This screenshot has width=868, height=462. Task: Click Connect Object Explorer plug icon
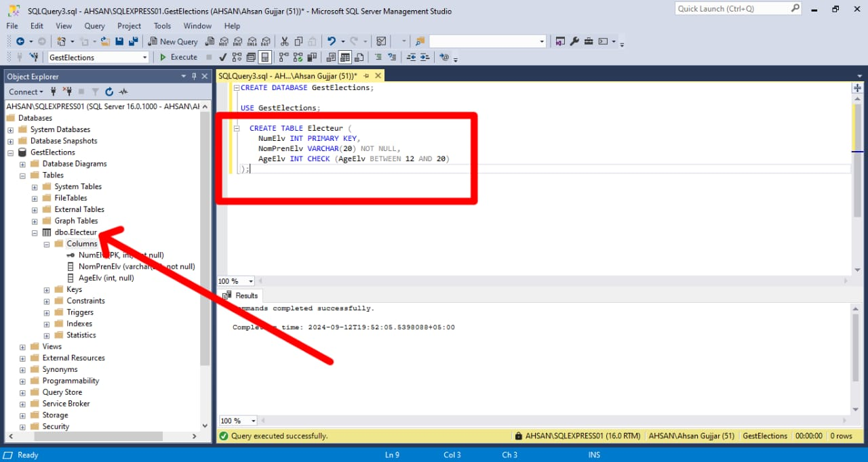(54, 91)
